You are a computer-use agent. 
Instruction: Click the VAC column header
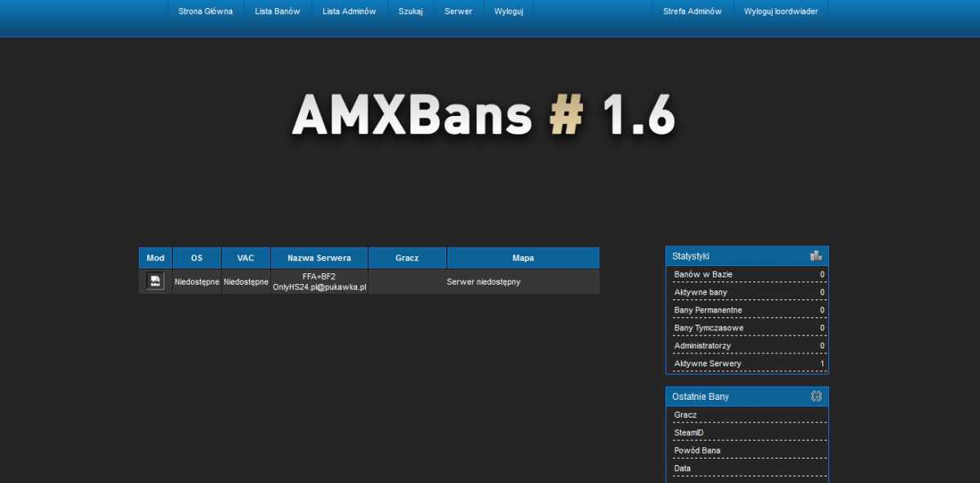[246, 258]
